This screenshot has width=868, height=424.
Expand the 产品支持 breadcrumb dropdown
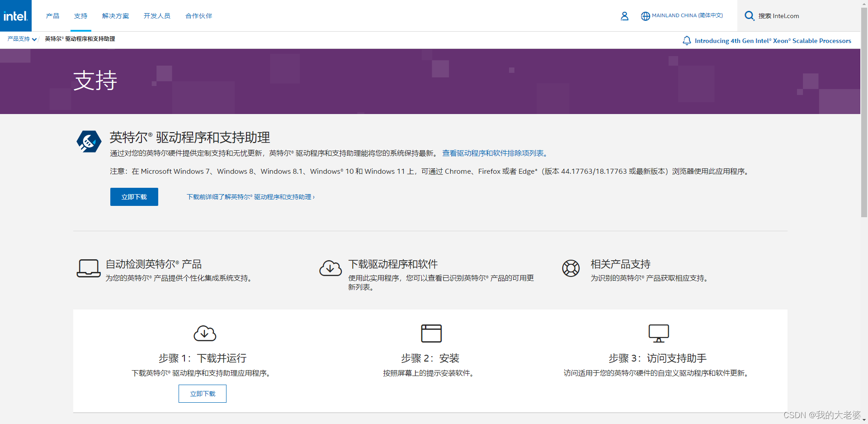coord(22,39)
